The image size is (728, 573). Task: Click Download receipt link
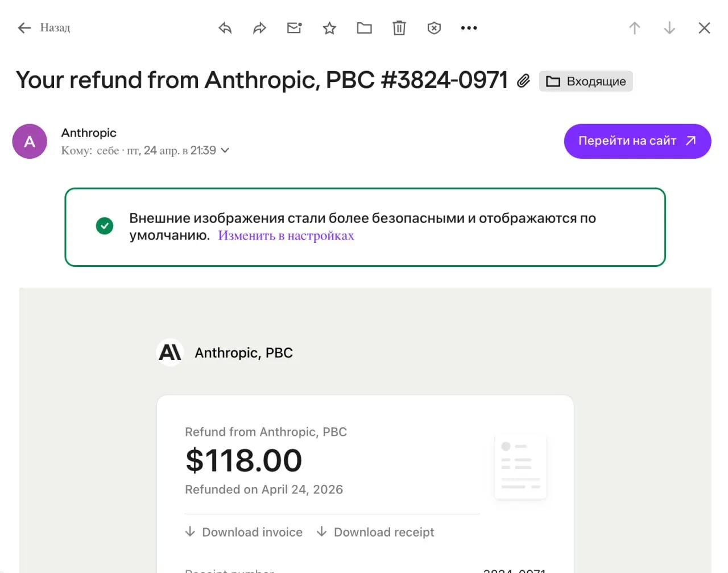tap(375, 532)
